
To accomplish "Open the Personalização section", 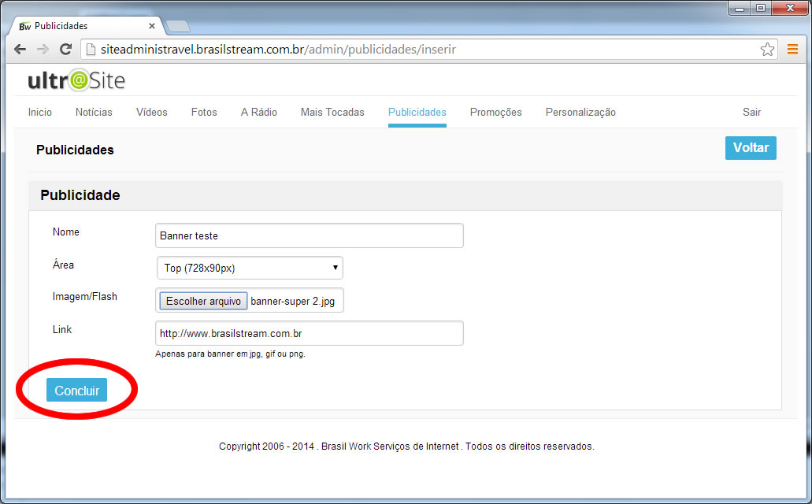I will click(580, 112).
